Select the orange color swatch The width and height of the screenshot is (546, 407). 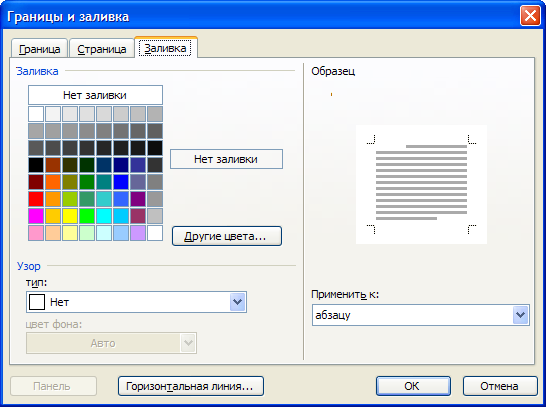point(53,182)
